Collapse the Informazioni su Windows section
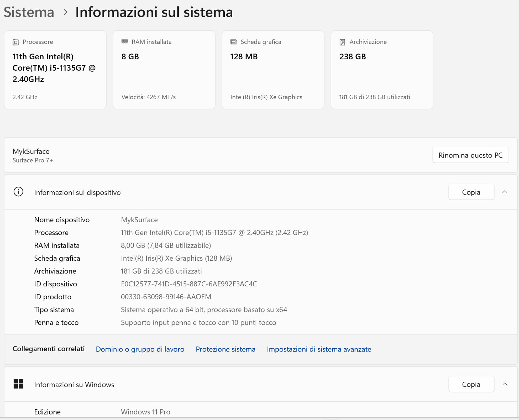The width and height of the screenshot is (519, 420). point(505,384)
